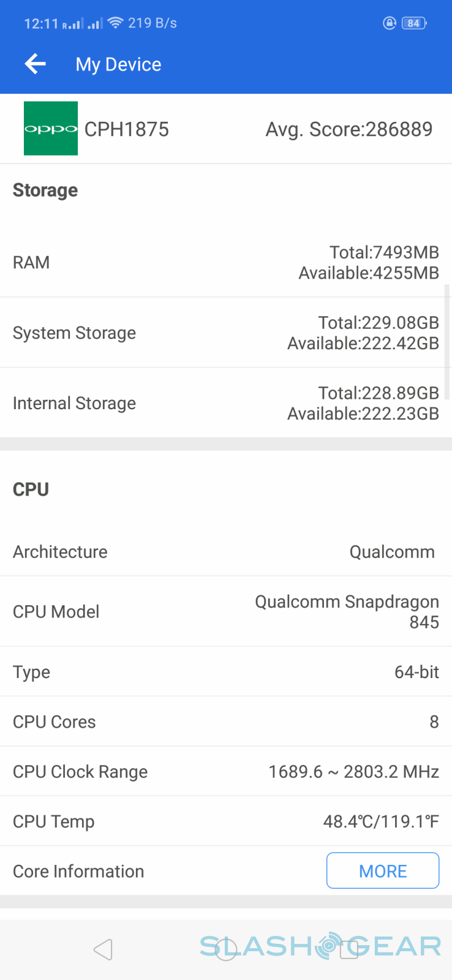Tap the battery level indicator
The height and width of the screenshot is (980, 452).
pyautogui.click(x=414, y=23)
